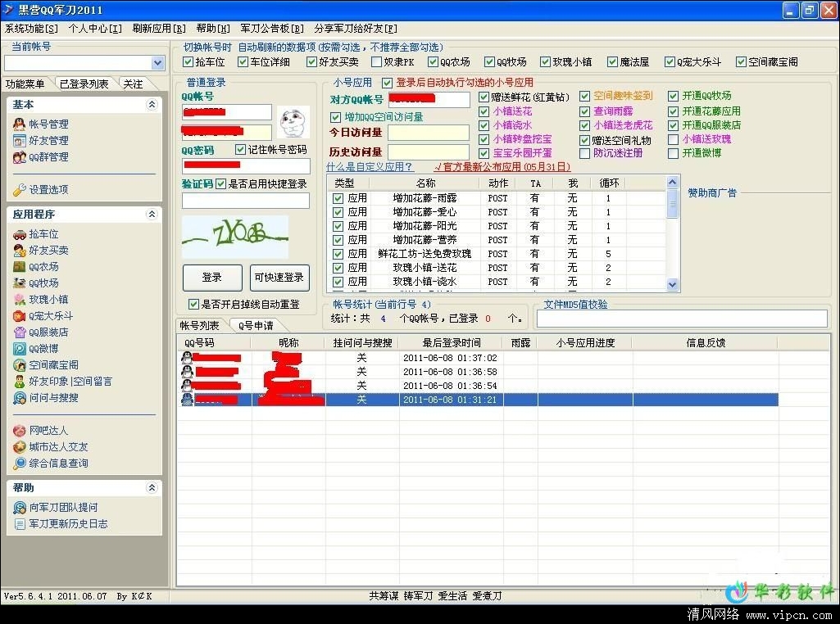
Task: Open 帐号管理 from sidebar icon
Action: 20,124
